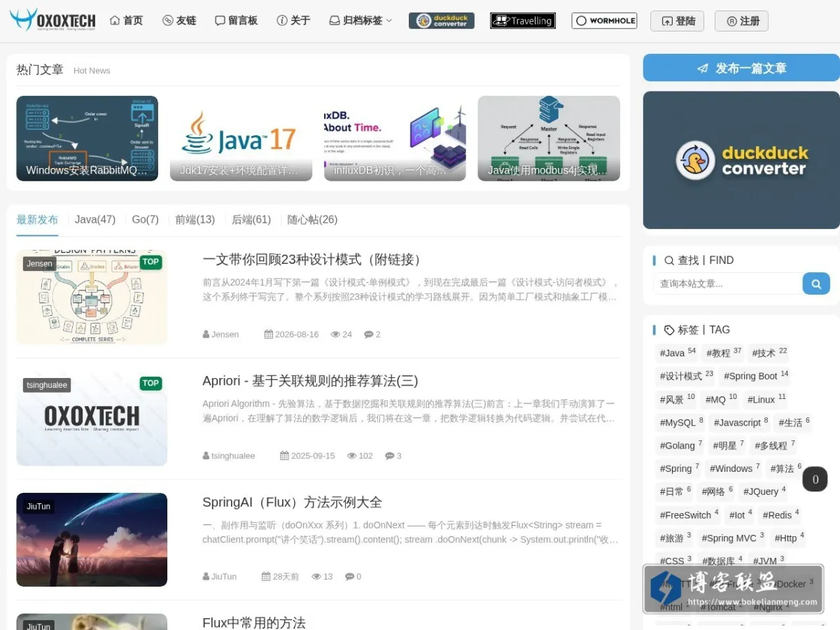Screen dimensions: 840x630
Task: Open the night sky thumbnail of SpringAI post
Action: 92,540
